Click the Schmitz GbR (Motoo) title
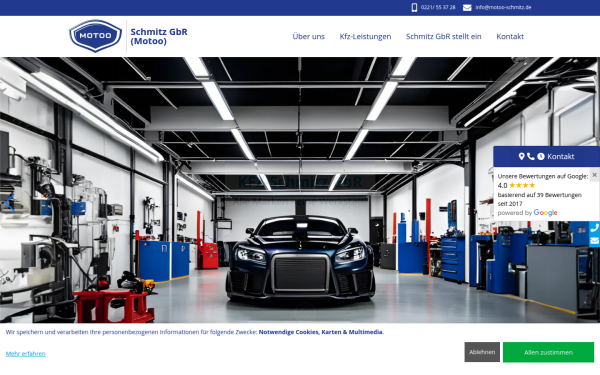Viewport: 600px width, 375px height. 159,36
